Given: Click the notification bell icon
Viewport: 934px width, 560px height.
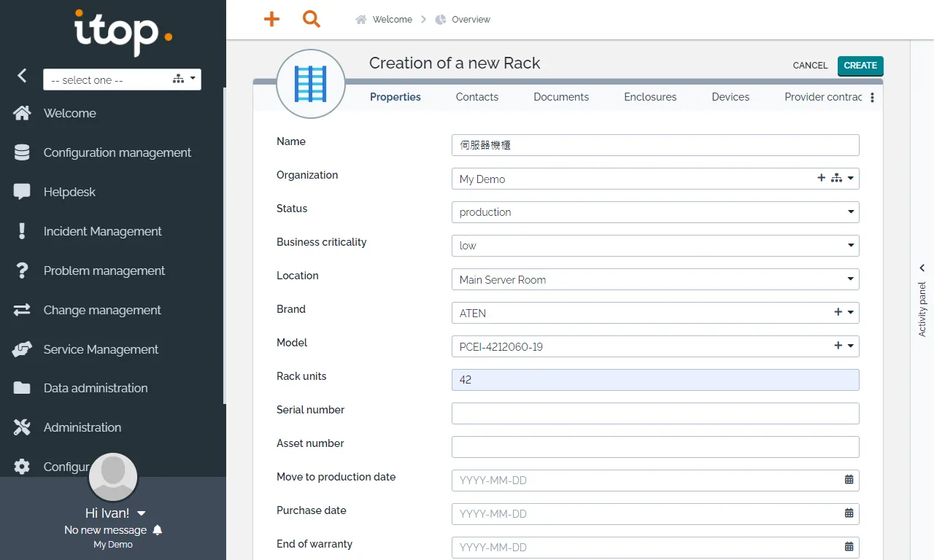Looking at the screenshot, I should tap(158, 530).
